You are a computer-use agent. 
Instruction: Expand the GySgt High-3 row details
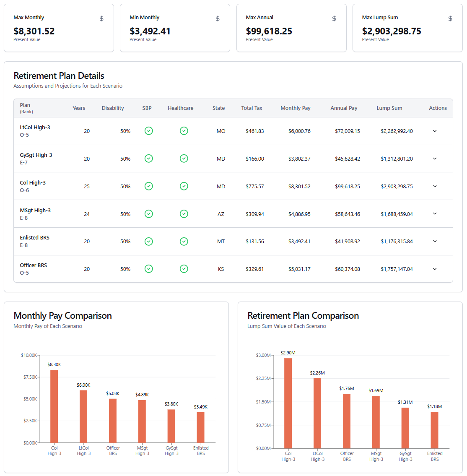435,159
